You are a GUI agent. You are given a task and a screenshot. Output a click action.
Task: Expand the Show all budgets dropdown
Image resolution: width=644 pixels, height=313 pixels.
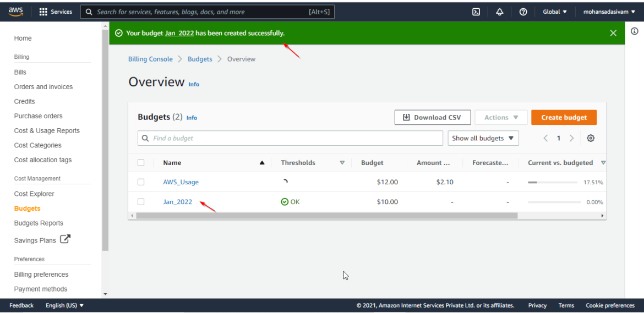(x=483, y=138)
